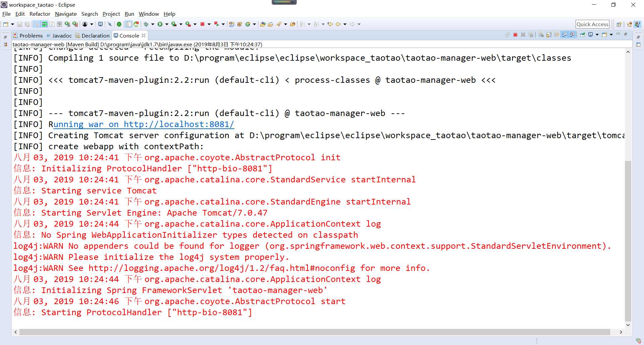Toggle the highlighted page icon beside the green power button

128,24
